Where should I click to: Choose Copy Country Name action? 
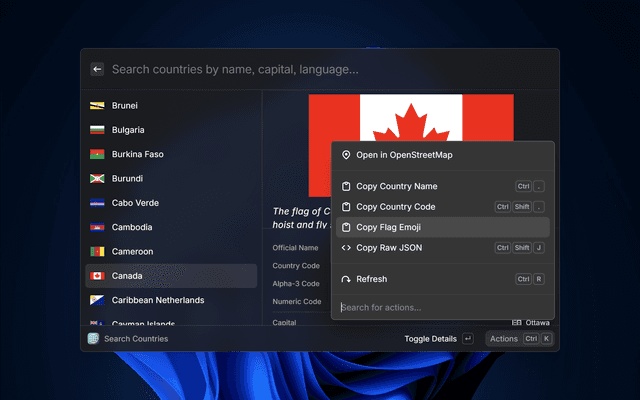click(443, 186)
